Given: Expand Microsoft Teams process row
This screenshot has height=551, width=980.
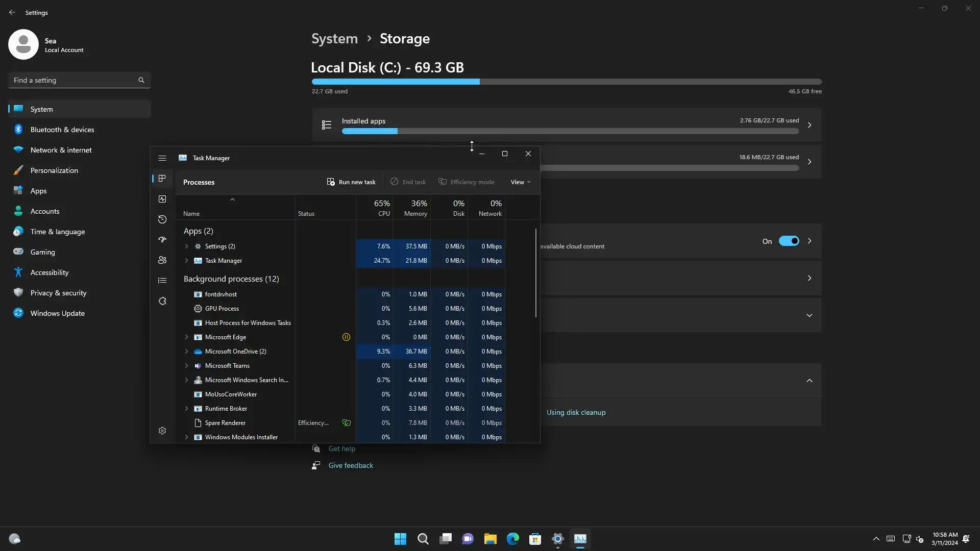Looking at the screenshot, I should click(186, 366).
